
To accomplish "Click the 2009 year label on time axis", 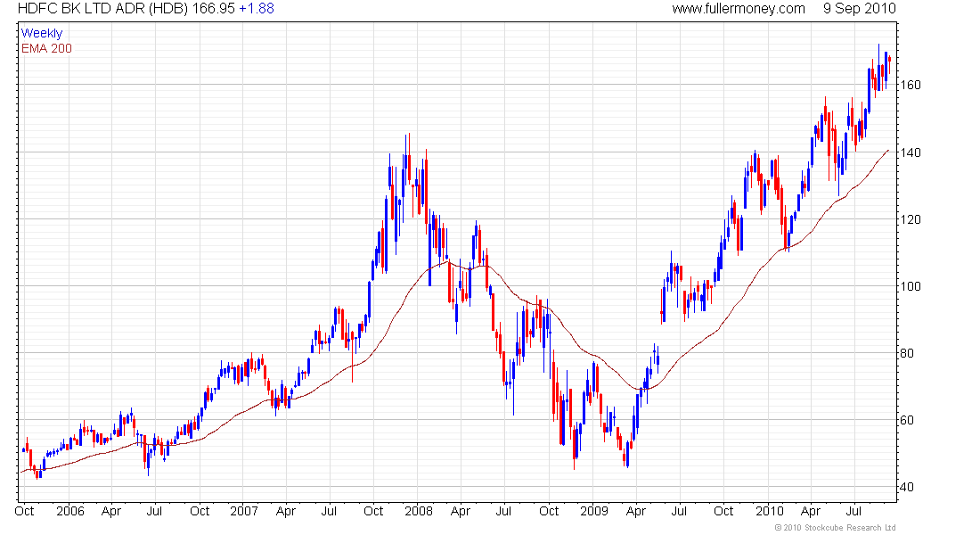I will pos(593,511).
